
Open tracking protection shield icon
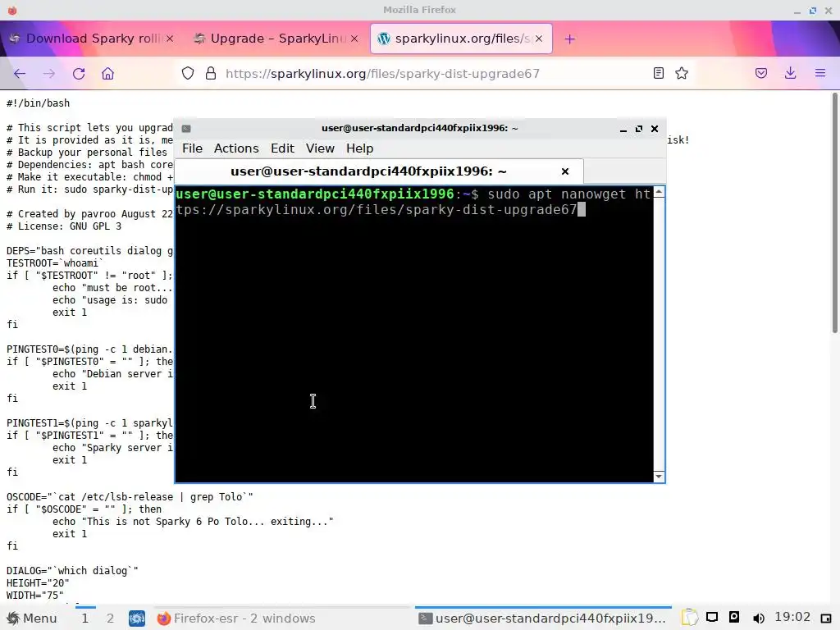point(188,73)
